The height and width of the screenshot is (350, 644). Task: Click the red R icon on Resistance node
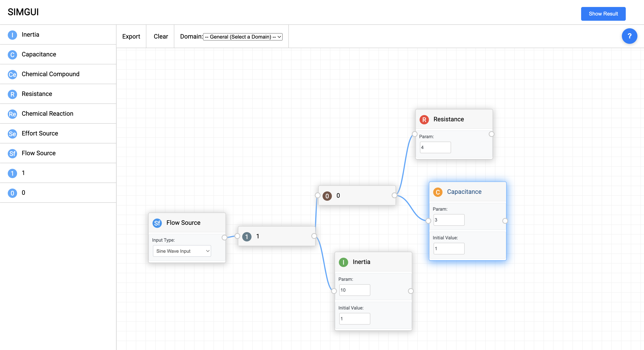(424, 120)
